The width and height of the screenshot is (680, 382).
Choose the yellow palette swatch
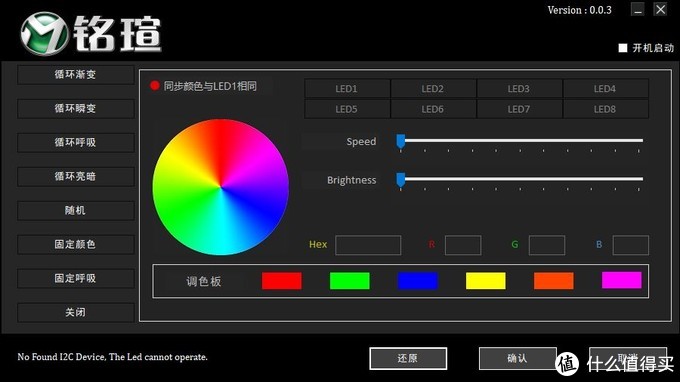(486, 281)
